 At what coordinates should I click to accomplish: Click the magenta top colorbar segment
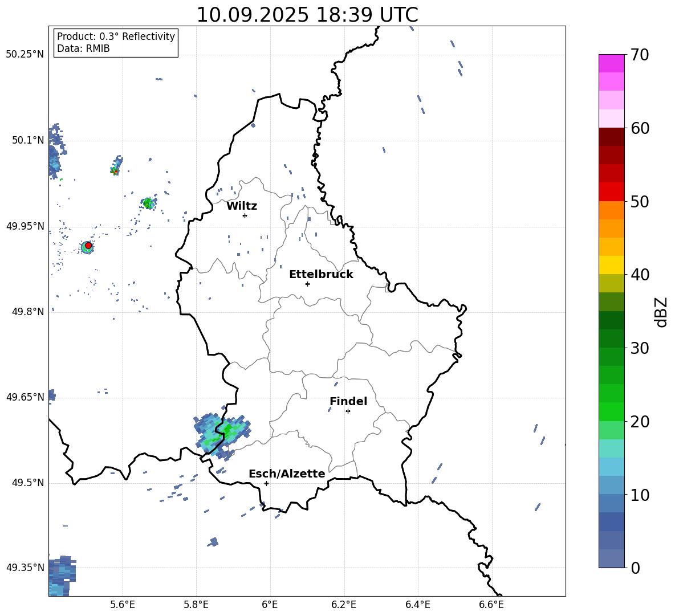611,63
